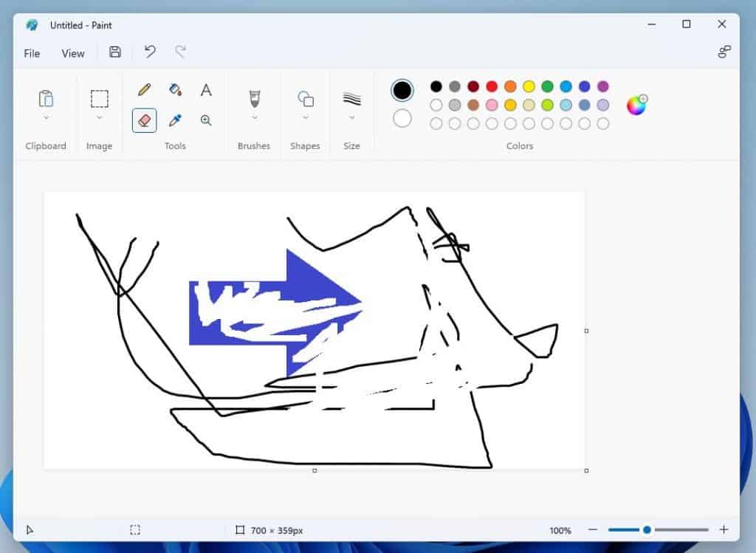756x553 pixels.
Task: Select Color 1 black primary swatch
Action: [402, 90]
